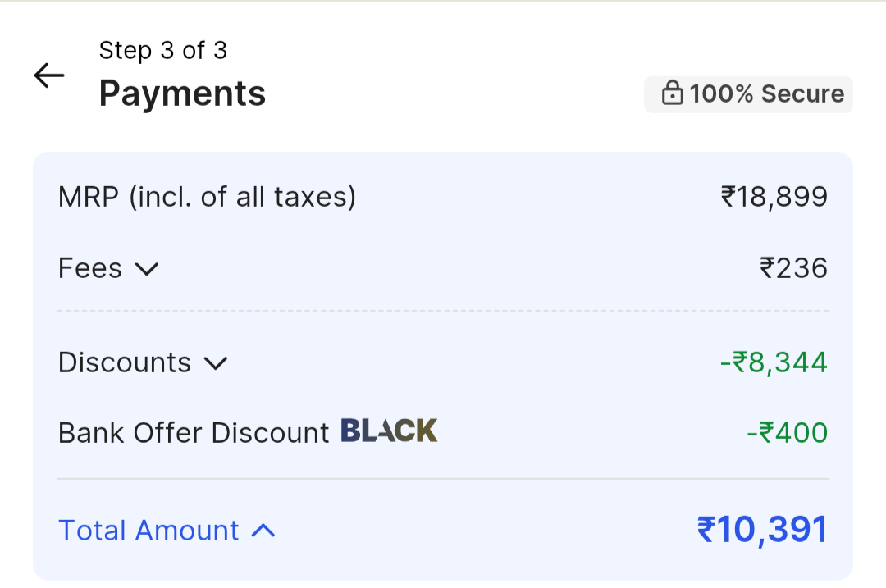The width and height of the screenshot is (886, 588).
Task: Click the Fees label
Action: (x=90, y=268)
